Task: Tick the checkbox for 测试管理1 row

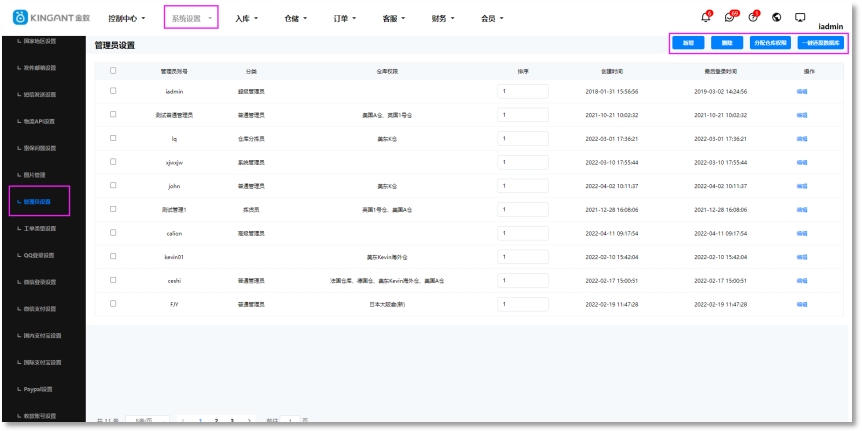Action: [113, 209]
